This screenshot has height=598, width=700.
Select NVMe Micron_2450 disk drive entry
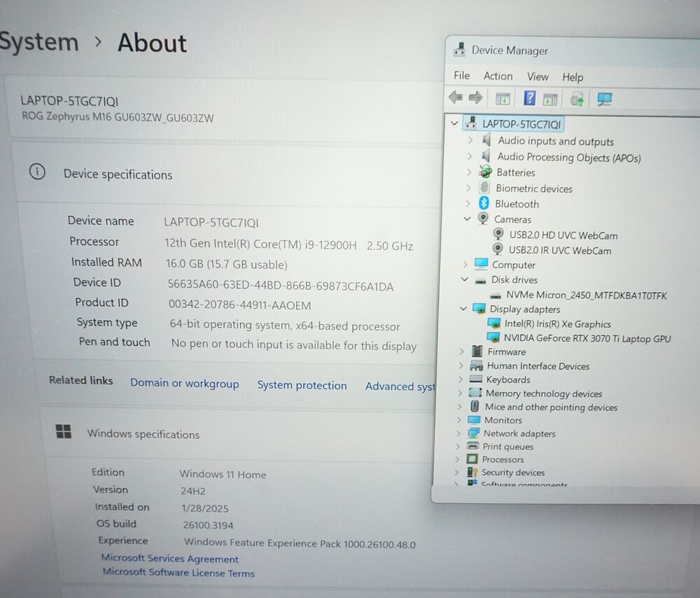tap(586, 295)
